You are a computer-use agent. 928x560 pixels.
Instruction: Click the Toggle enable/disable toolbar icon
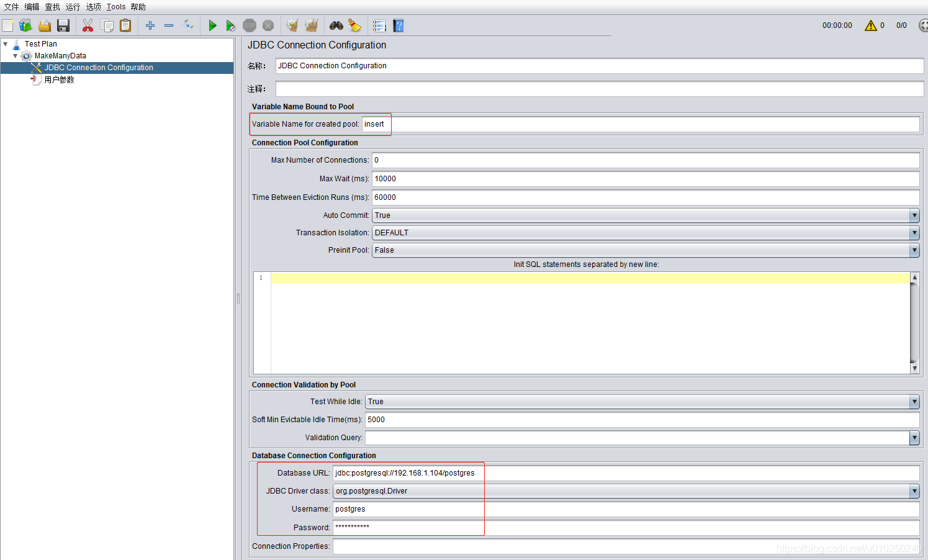click(x=187, y=25)
